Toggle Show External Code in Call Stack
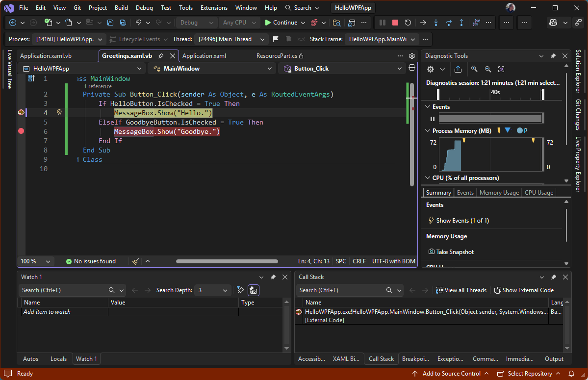This screenshot has width=588, height=380. click(x=524, y=290)
